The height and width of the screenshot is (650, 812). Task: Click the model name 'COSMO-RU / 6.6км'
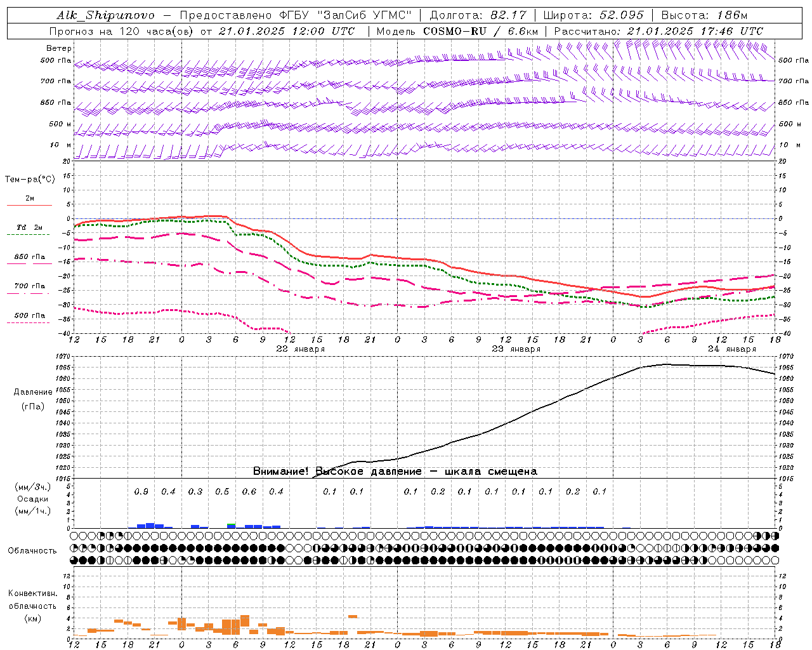coord(480,31)
